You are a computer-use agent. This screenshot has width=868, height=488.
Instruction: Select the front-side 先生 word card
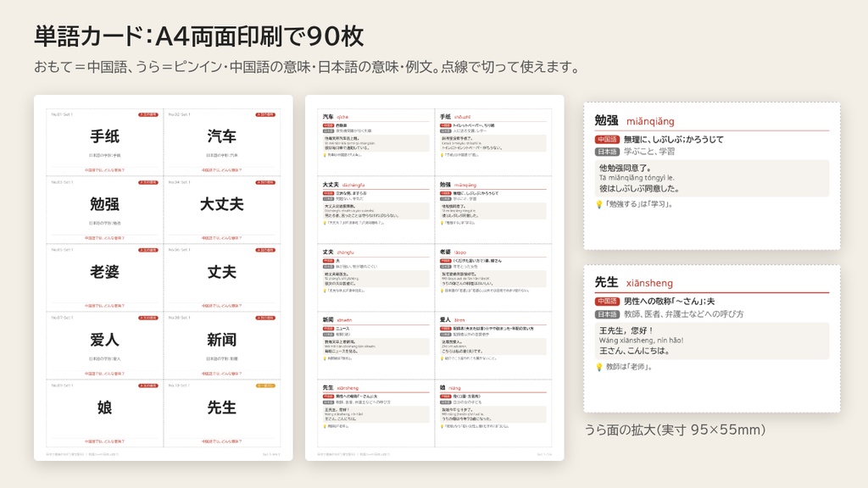click(222, 413)
